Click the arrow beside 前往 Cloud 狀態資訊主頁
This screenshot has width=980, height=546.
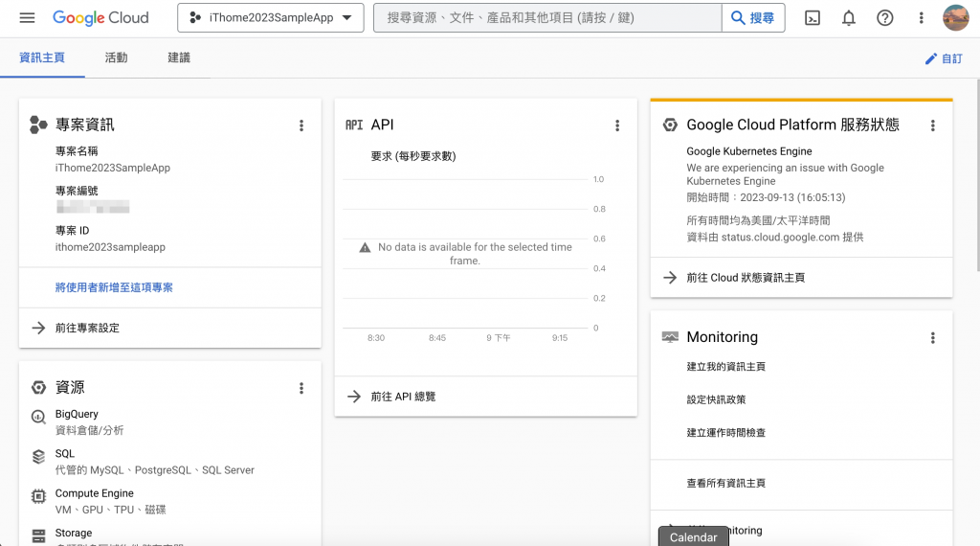point(670,278)
